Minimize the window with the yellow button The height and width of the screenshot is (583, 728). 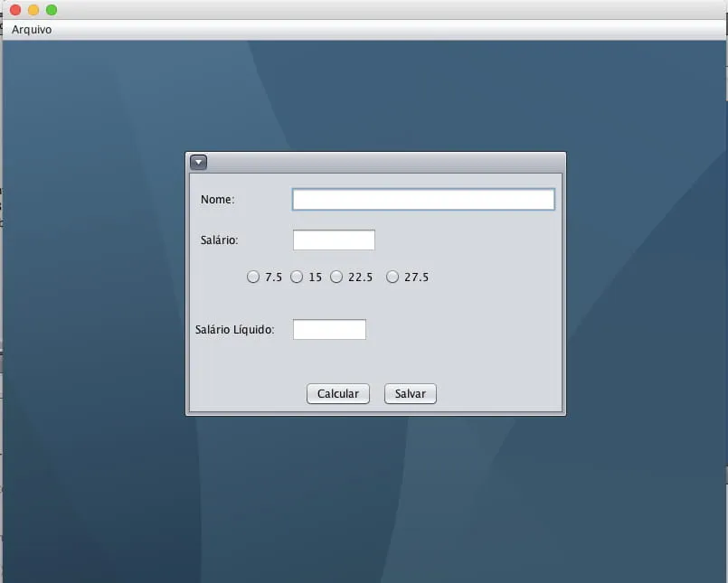pos(33,10)
